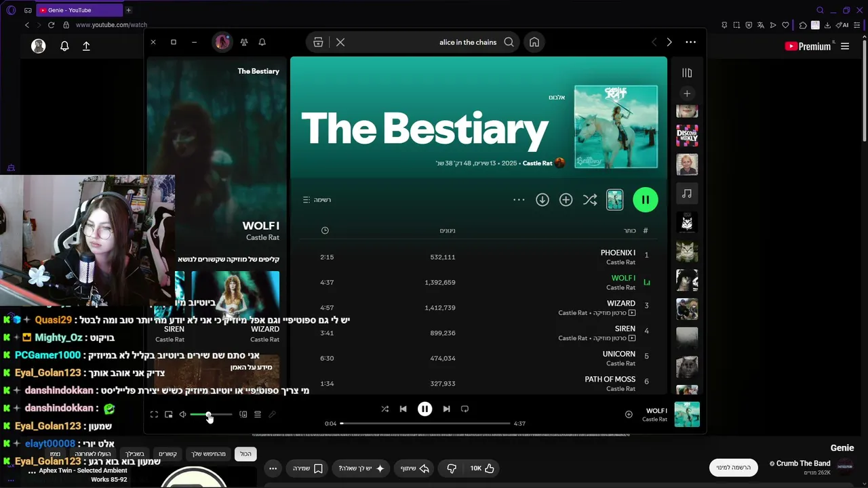Select the WIZARD track row
This screenshot has width=868, height=488.
click(479, 308)
